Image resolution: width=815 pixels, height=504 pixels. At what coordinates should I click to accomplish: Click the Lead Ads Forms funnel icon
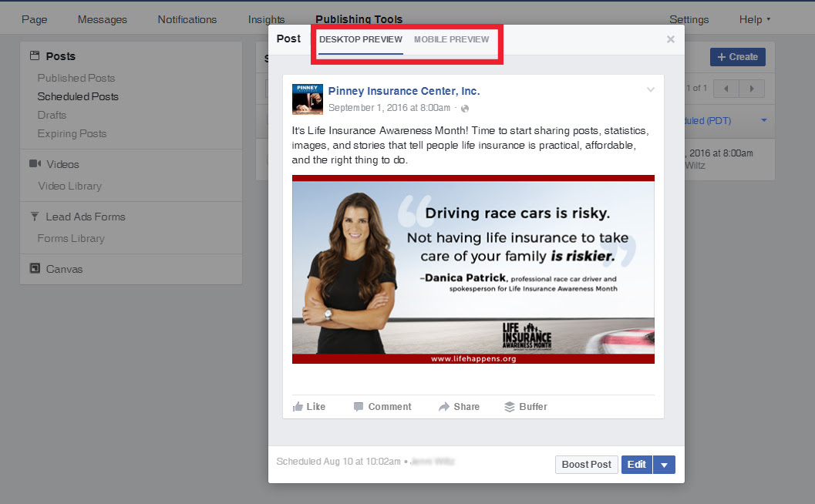coord(34,216)
